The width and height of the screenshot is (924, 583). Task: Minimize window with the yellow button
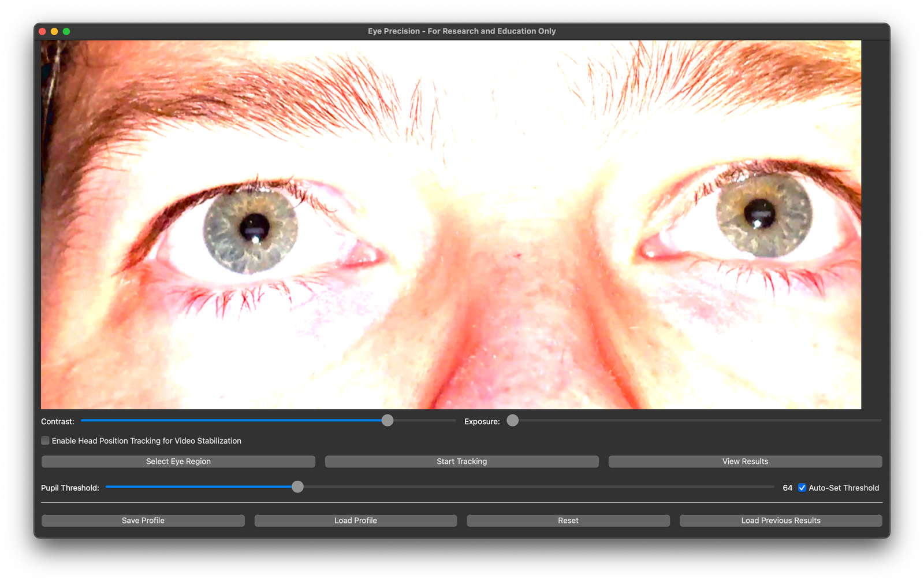54,31
